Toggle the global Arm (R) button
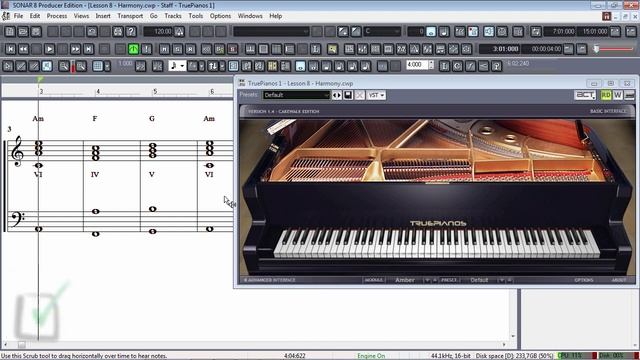Screen dimensions: 640x360 pyautogui.click(x=191, y=49)
